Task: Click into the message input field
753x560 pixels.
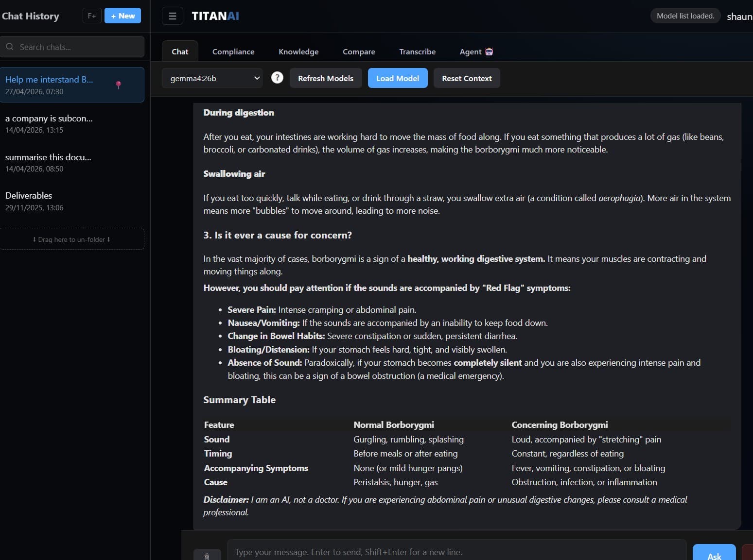Action: tap(457, 552)
